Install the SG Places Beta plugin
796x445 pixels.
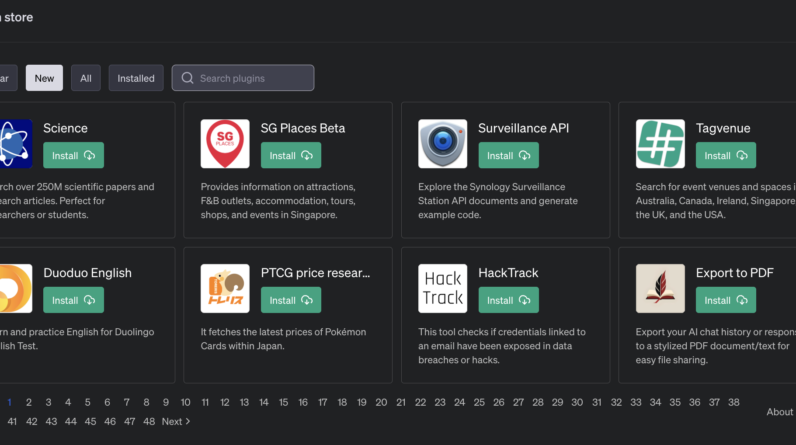click(291, 155)
